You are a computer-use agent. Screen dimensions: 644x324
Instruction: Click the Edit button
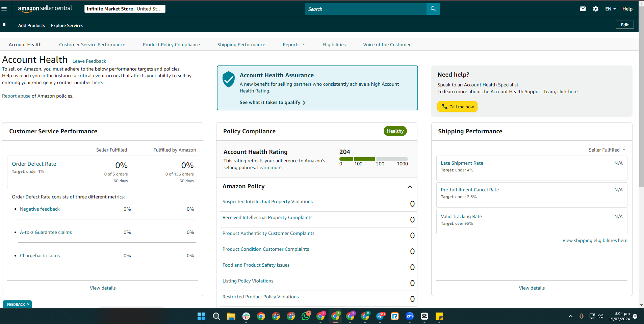(x=625, y=25)
